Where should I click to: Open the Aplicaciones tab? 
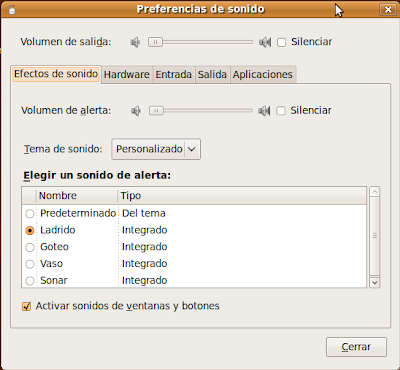pyautogui.click(x=263, y=74)
